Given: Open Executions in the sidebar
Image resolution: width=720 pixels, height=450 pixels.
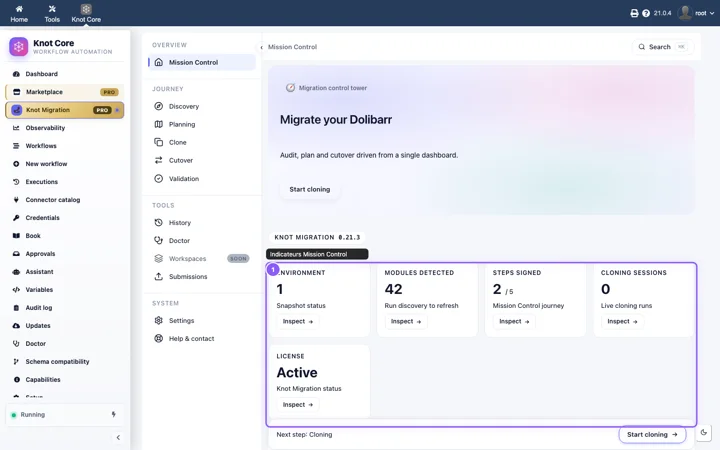Looking at the screenshot, I should click(x=65, y=182).
